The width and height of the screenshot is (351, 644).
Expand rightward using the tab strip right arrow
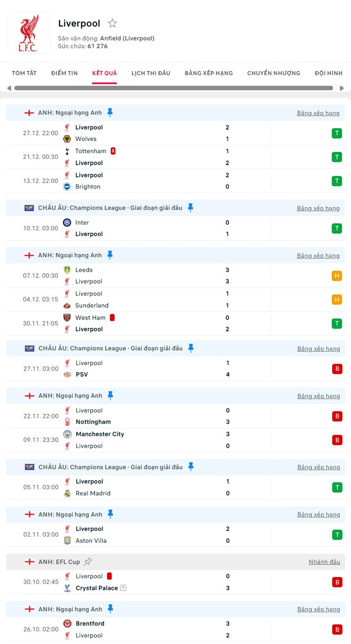(342, 88)
